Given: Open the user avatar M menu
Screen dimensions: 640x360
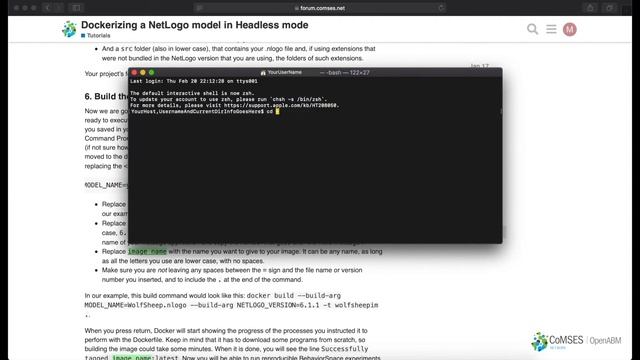Looking at the screenshot, I should 569,29.
